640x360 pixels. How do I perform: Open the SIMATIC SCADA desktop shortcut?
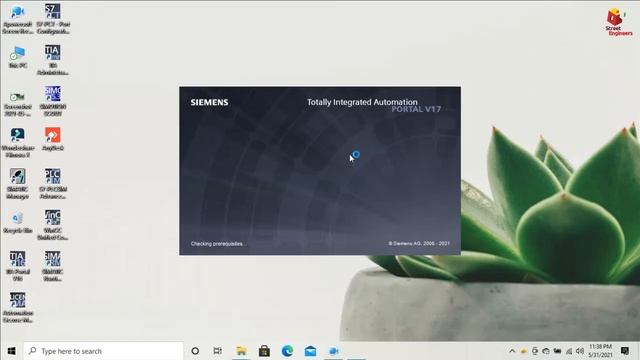coord(53,101)
